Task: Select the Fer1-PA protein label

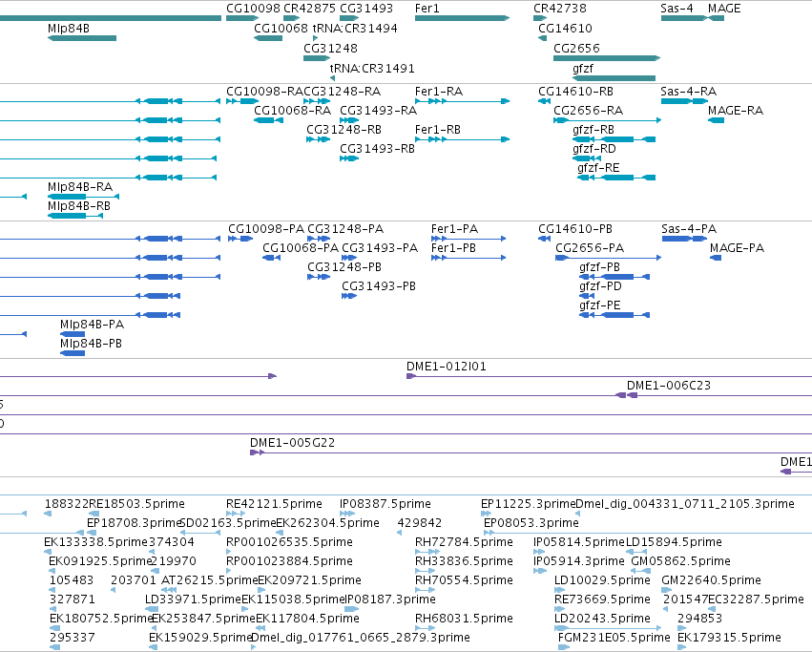Action: click(x=454, y=229)
